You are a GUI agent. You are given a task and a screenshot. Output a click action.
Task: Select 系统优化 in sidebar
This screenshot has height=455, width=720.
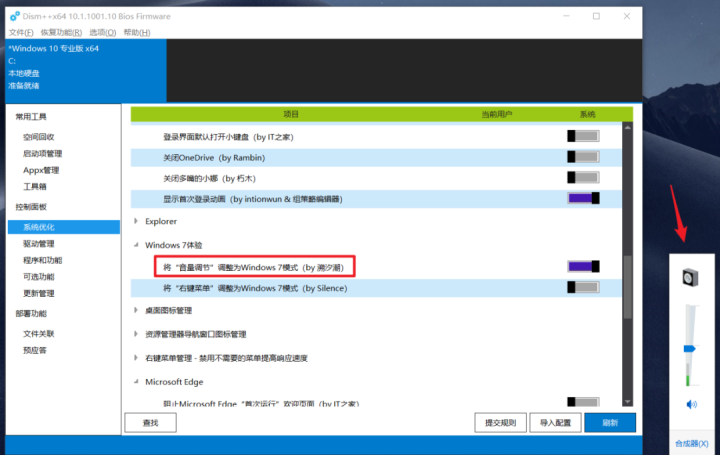click(64, 227)
